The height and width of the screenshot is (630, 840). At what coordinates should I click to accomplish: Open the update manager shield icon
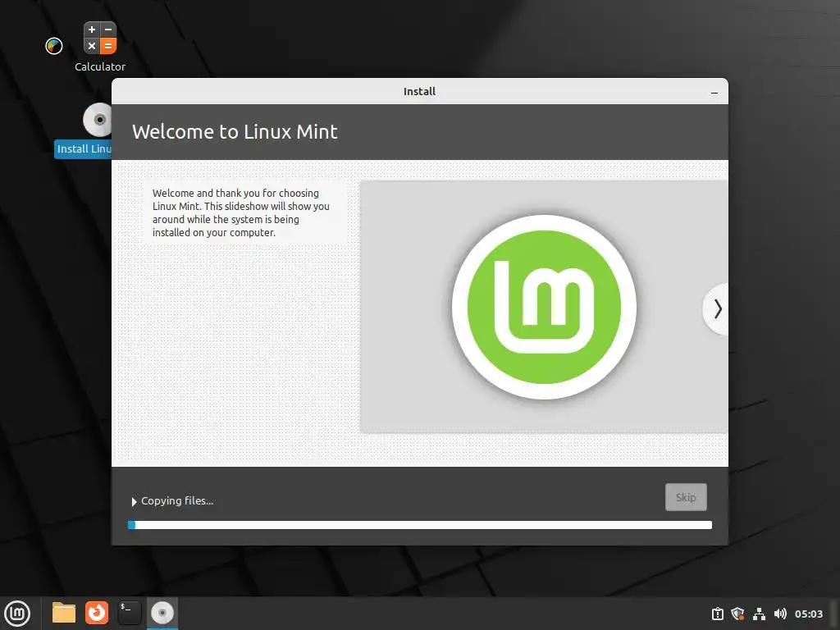tap(737, 614)
